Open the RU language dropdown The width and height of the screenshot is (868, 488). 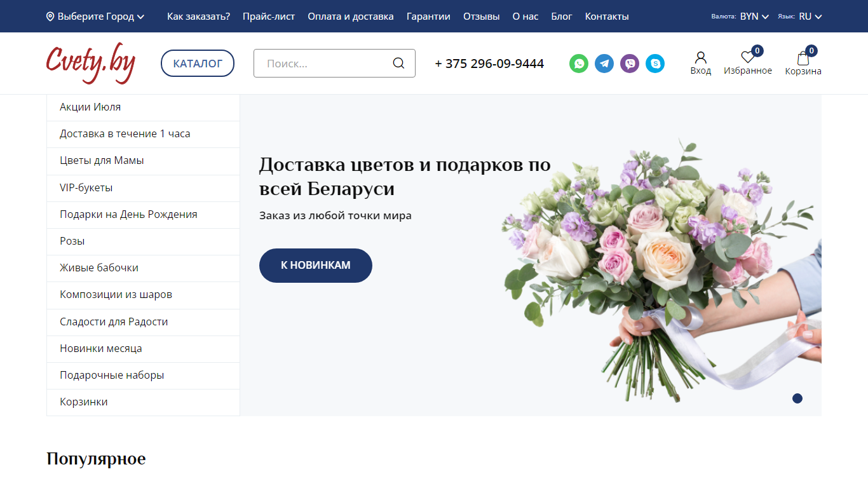(810, 17)
